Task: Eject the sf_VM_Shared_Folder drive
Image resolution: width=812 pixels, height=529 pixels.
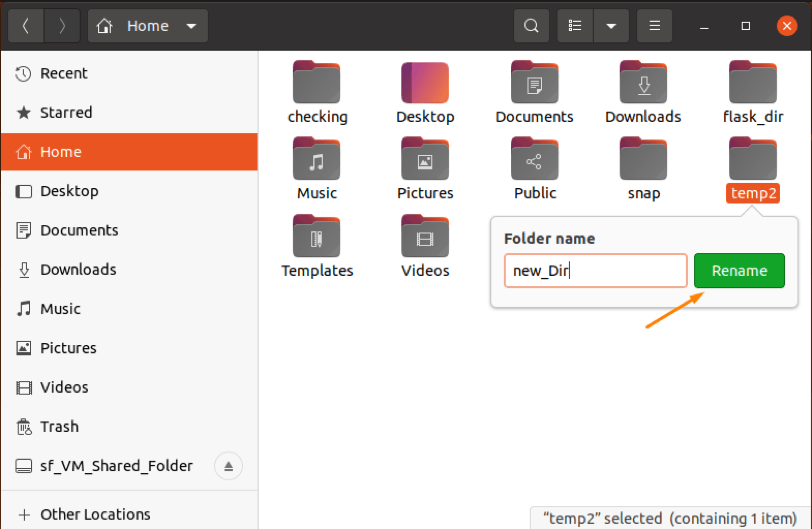Action: pyautogui.click(x=228, y=466)
